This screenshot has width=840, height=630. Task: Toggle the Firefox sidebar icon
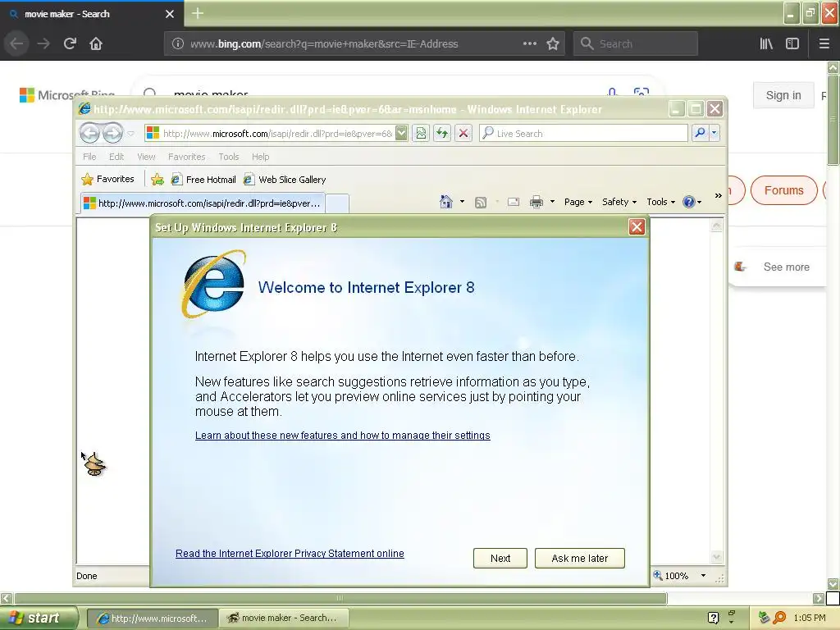(792, 43)
